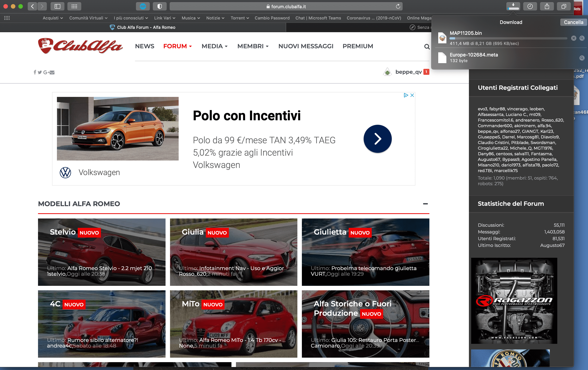Open Alfa Storiche o Fuori Produzione card
Image resolution: width=588 pixels, height=370 pixels.
(365, 324)
